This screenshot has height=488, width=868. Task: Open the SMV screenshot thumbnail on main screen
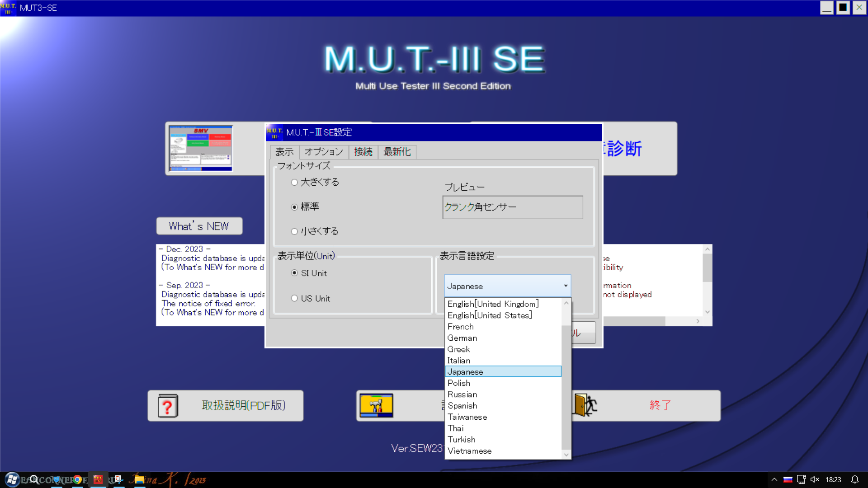coord(200,149)
